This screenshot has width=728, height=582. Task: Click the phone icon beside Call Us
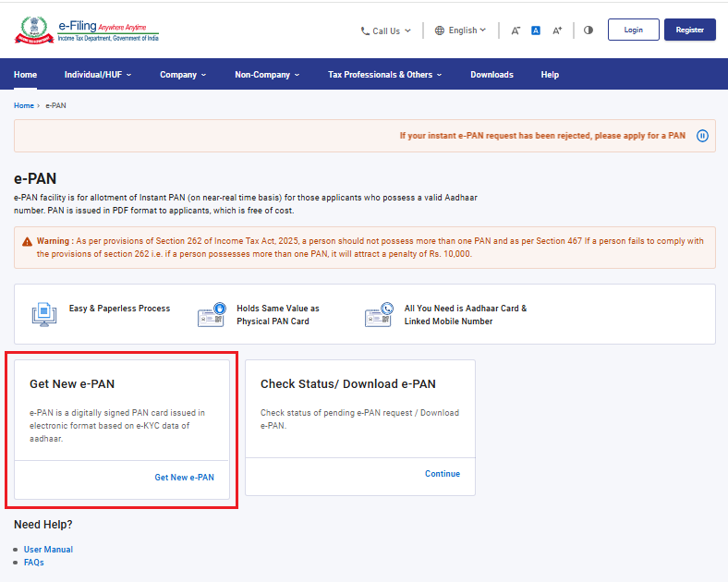[365, 31]
